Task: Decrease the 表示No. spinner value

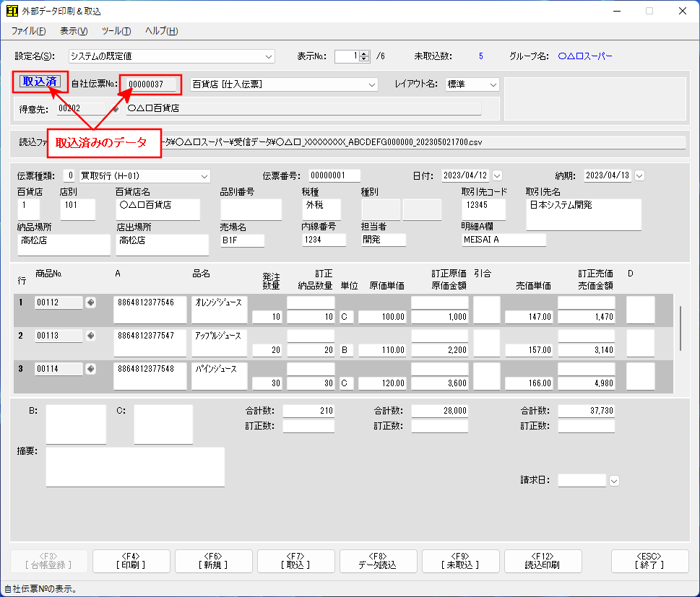Action: pos(364,59)
